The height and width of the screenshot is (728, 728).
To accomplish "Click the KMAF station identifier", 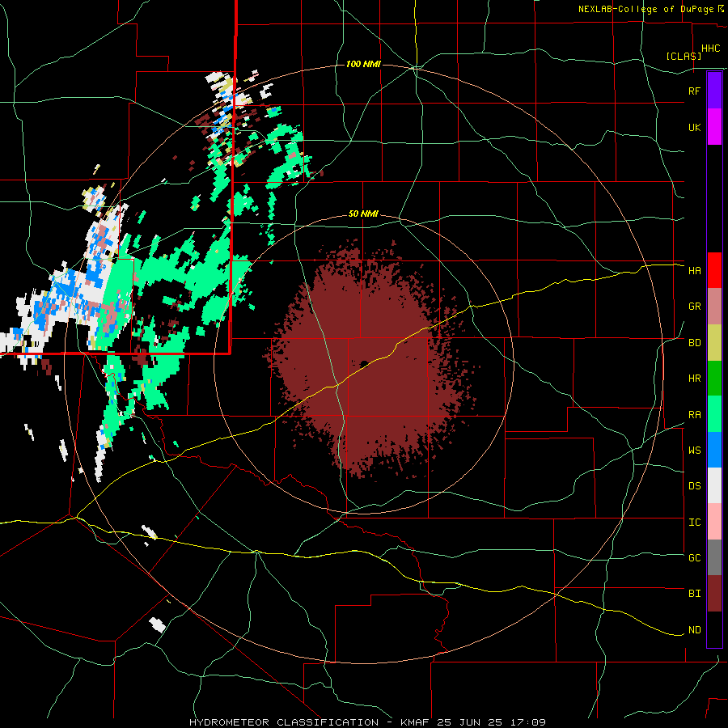I will [x=417, y=722].
